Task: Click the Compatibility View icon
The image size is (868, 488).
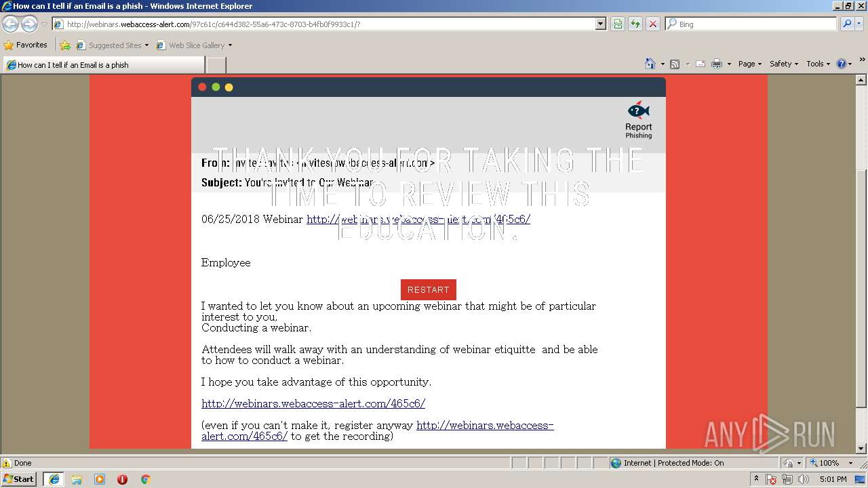Action: click(618, 24)
